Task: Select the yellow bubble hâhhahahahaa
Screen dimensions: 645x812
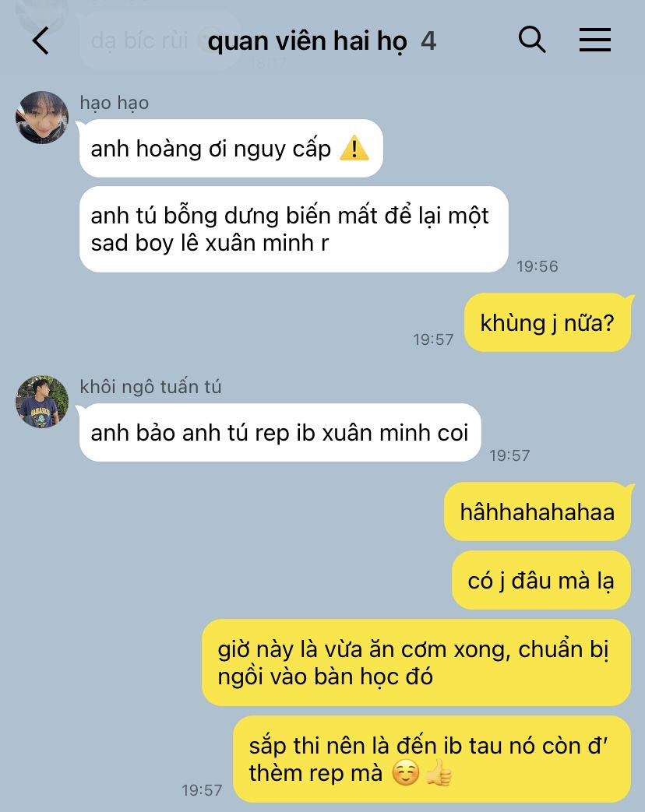Action: (537, 512)
